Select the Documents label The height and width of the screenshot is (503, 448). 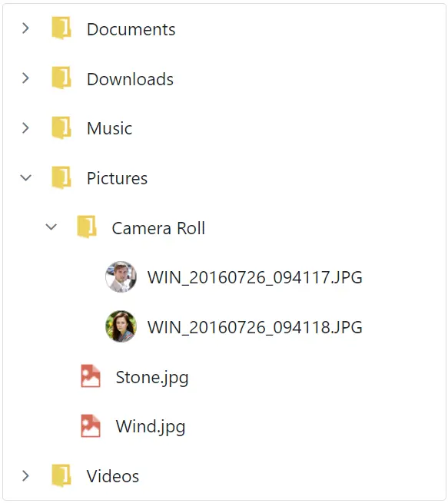tap(131, 29)
